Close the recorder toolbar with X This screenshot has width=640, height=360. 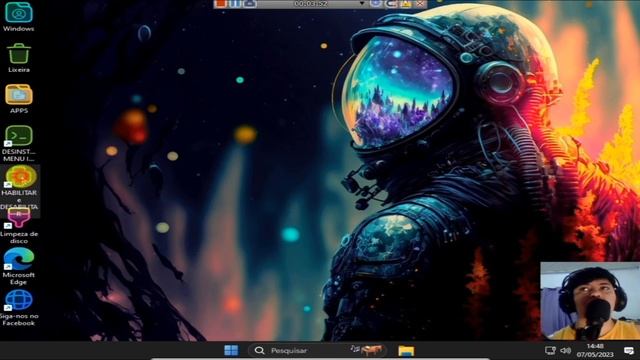coord(420,4)
